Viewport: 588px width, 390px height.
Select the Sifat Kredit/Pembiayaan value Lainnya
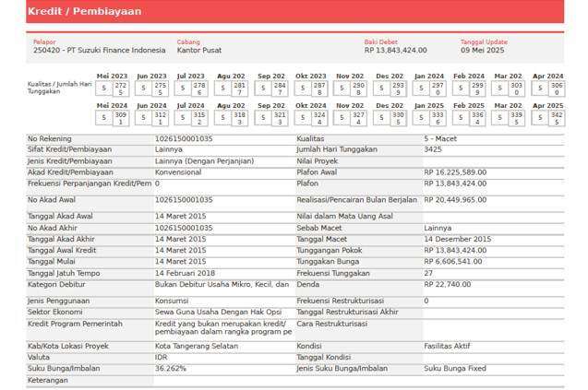[x=169, y=149]
